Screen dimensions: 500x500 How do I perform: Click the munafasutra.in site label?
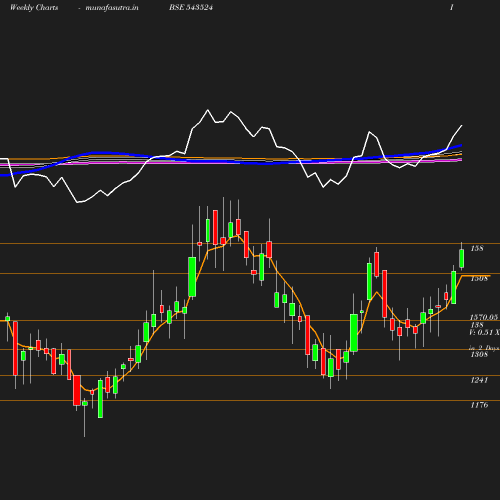coord(112,7)
